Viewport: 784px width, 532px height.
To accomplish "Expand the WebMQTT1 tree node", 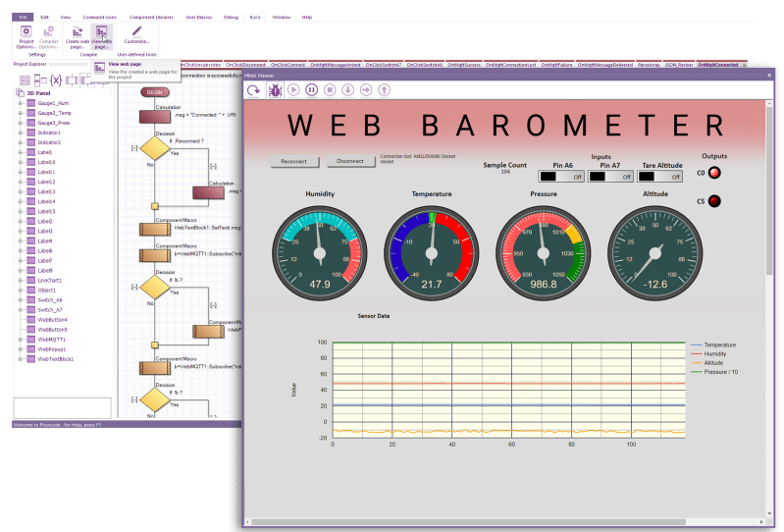I will (21, 340).
